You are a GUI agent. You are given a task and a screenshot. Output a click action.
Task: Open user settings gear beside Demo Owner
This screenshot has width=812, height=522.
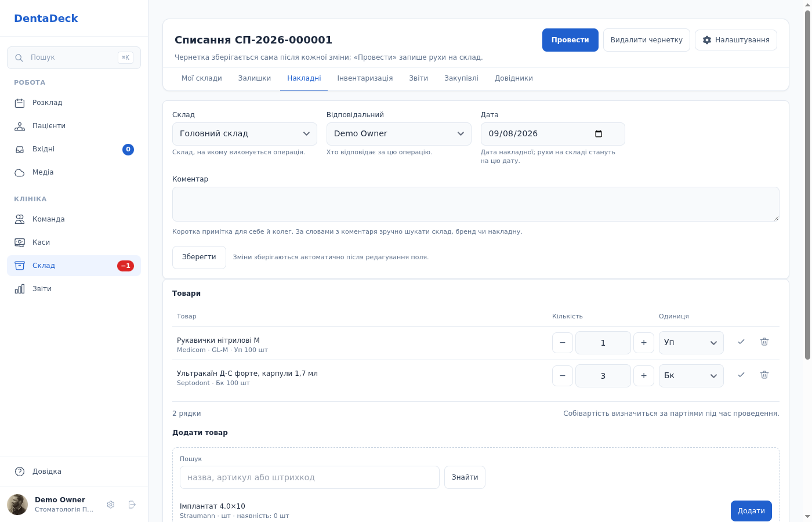tap(111, 505)
